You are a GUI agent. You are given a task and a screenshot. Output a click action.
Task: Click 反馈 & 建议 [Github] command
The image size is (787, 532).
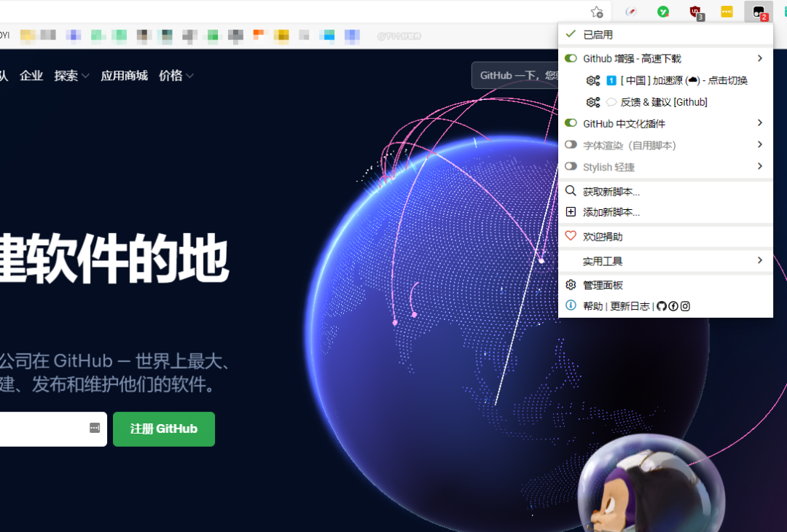tap(664, 102)
